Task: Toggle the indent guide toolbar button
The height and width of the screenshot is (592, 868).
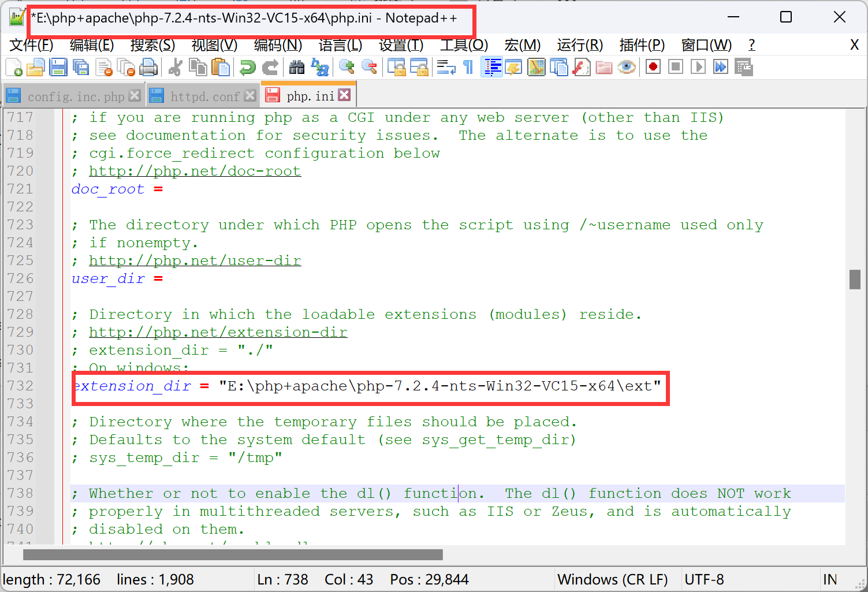Action: pyautogui.click(x=491, y=68)
